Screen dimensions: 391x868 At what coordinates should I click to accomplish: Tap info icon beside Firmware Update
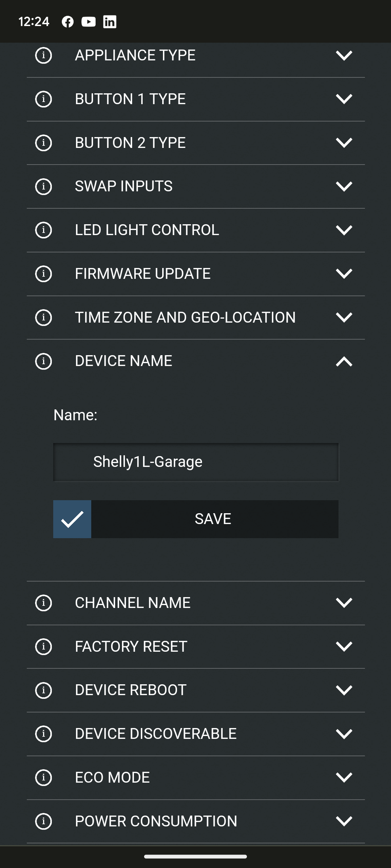pyautogui.click(x=43, y=274)
